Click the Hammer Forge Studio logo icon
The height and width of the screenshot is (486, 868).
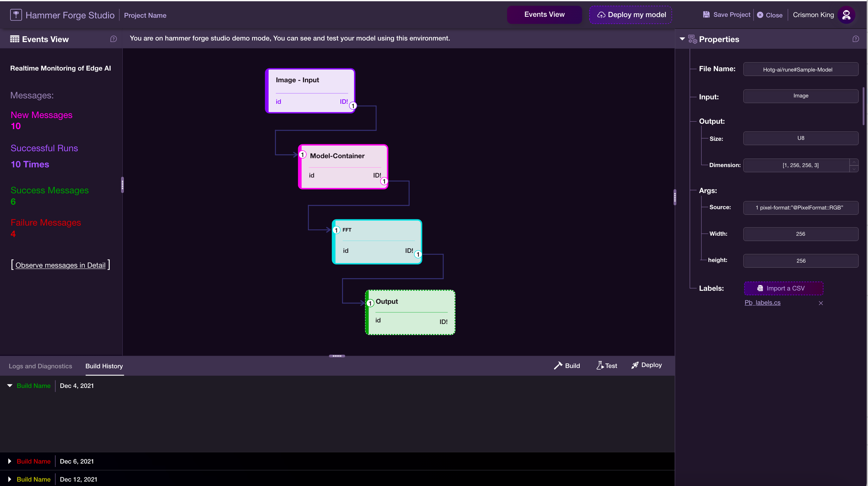(16, 15)
